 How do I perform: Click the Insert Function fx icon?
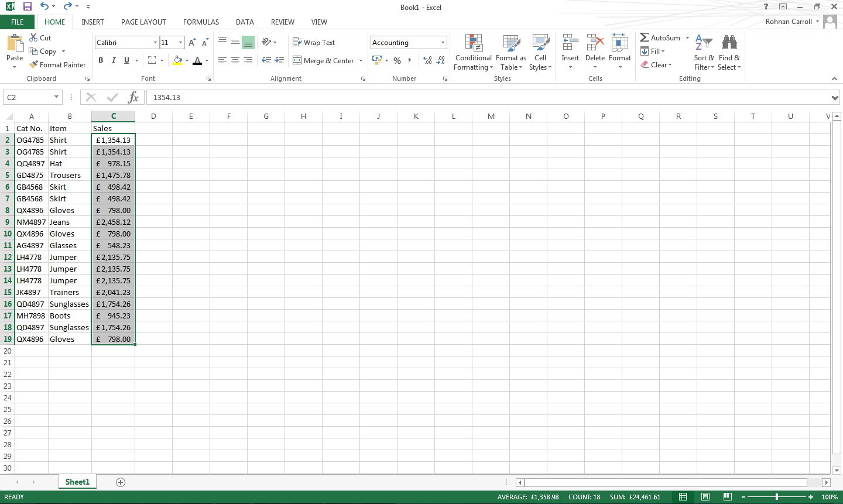(133, 97)
